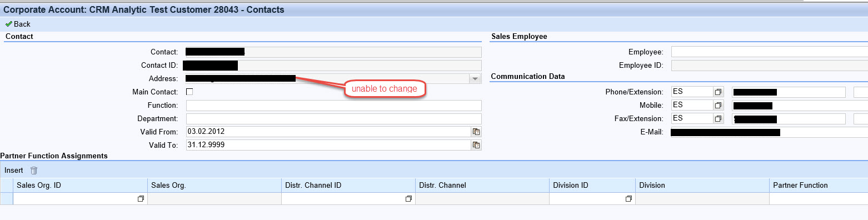The width and height of the screenshot is (868, 220).
Task: Click the Sales Employee section heading
Action: pos(519,36)
